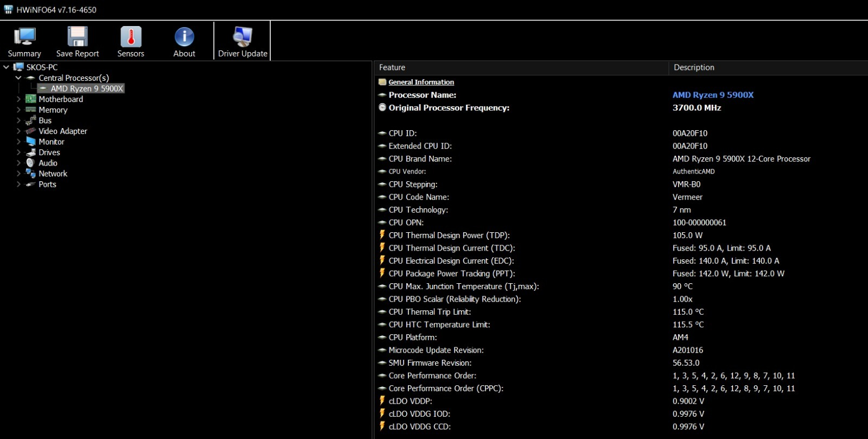Select the CPU Thermal Design Power row
Screen dimensions: 868x439
(x=449, y=236)
